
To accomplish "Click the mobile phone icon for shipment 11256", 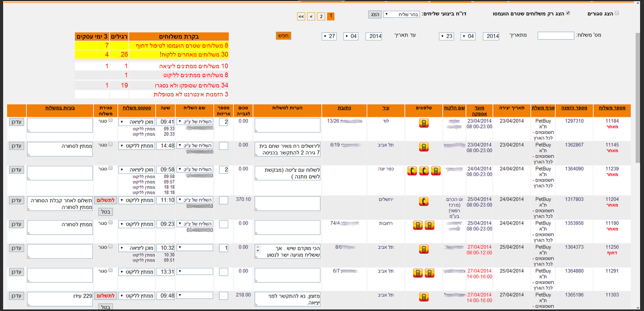I will [x=424, y=249].
